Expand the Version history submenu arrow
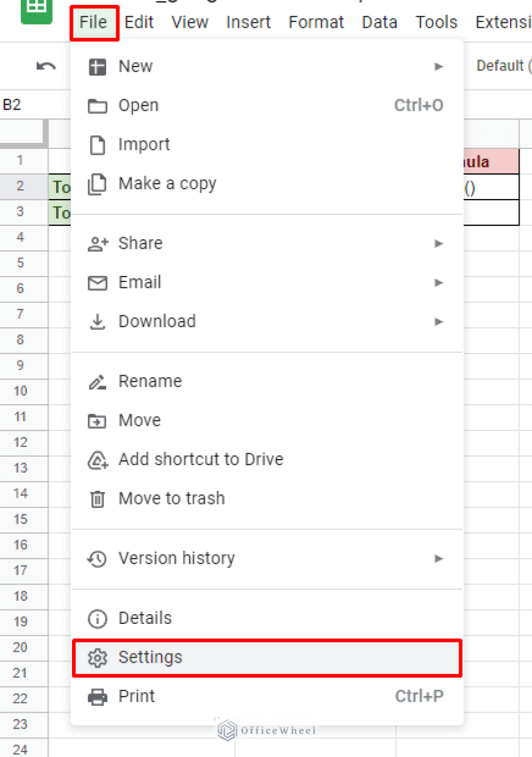This screenshot has width=532, height=757. pos(438,559)
